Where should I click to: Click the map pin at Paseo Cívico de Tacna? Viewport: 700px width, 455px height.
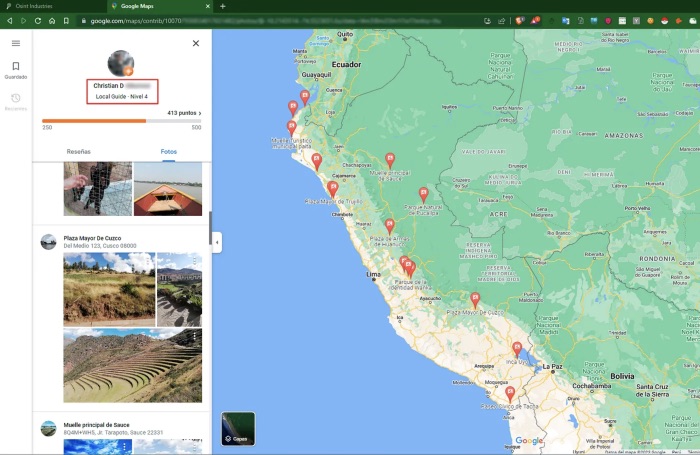tap(510, 394)
